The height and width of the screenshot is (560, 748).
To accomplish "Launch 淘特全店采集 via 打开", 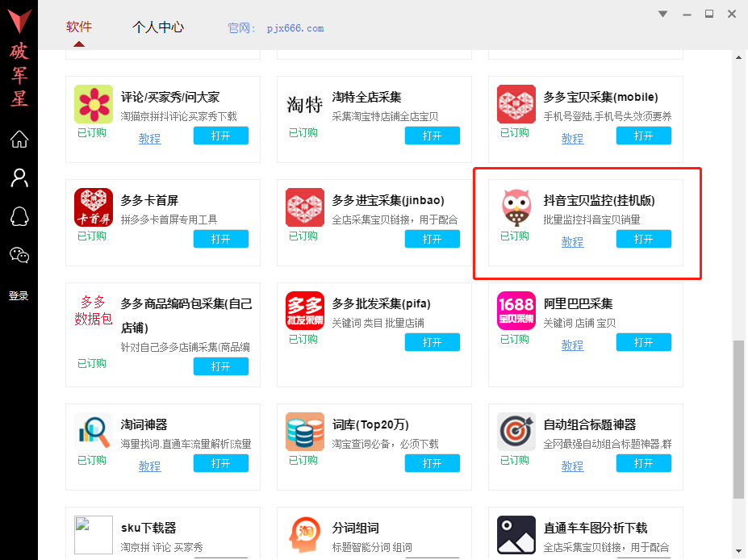I will [433, 136].
